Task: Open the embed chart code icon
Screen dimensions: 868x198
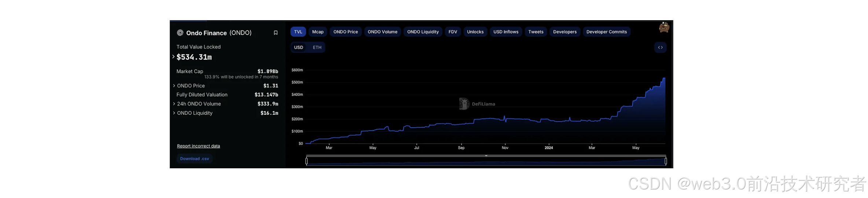Action: coord(660,47)
